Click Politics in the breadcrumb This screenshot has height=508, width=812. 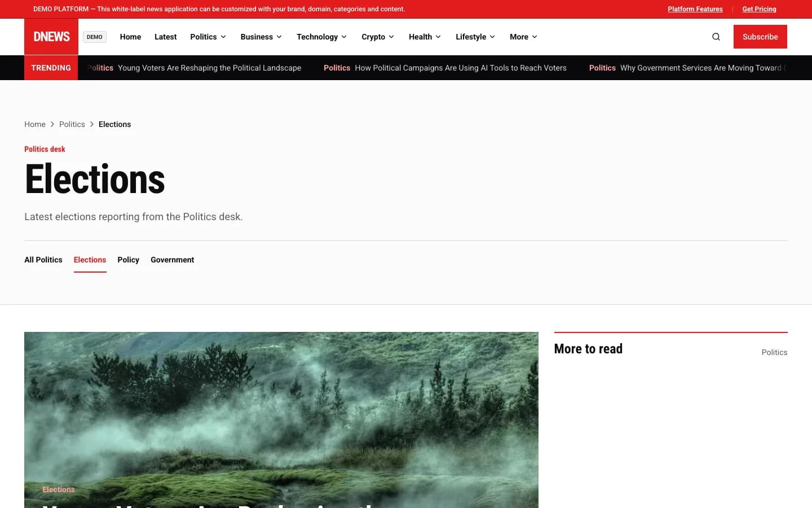(x=72, y=124)
